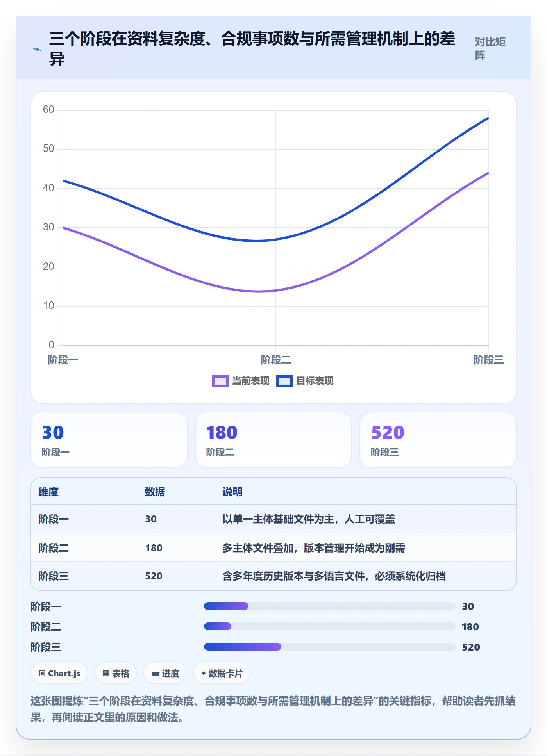Click the 对比矩阵 badge in header
The height and width of the screenshot is (756, 547).
(490, 48)
